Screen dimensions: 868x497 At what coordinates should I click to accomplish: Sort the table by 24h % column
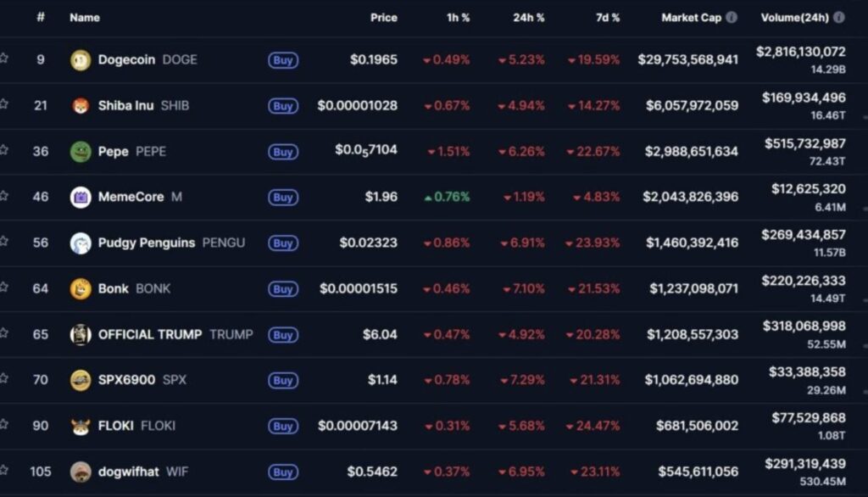tap(528, 17)
